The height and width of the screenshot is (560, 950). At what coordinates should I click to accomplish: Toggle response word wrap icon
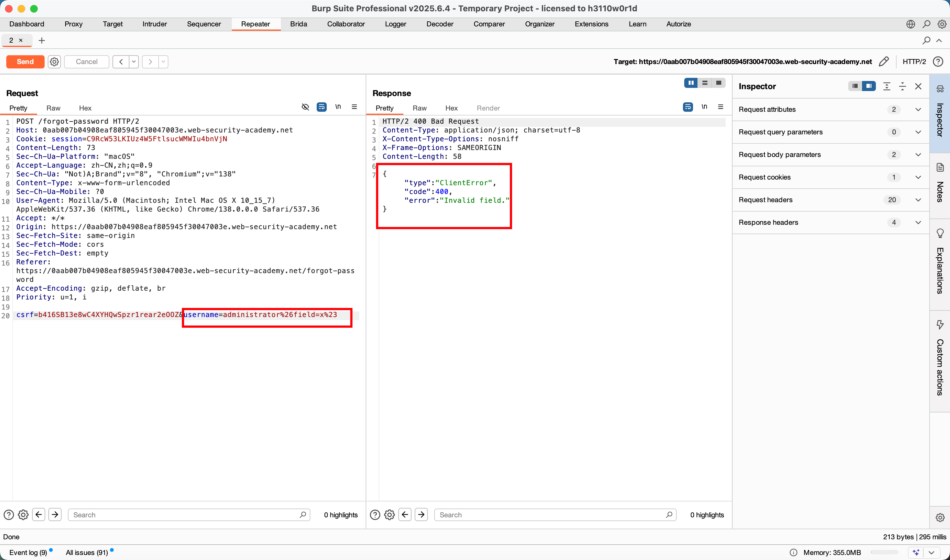[688, 107]
